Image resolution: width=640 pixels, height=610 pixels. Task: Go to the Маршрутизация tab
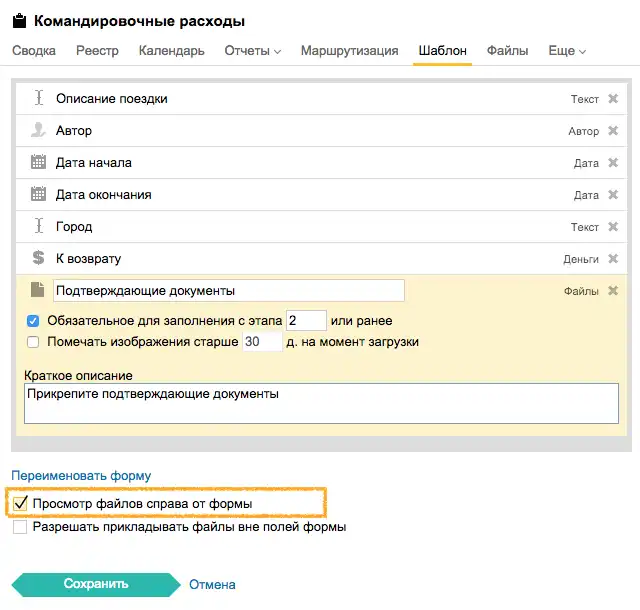pos(349,51)
